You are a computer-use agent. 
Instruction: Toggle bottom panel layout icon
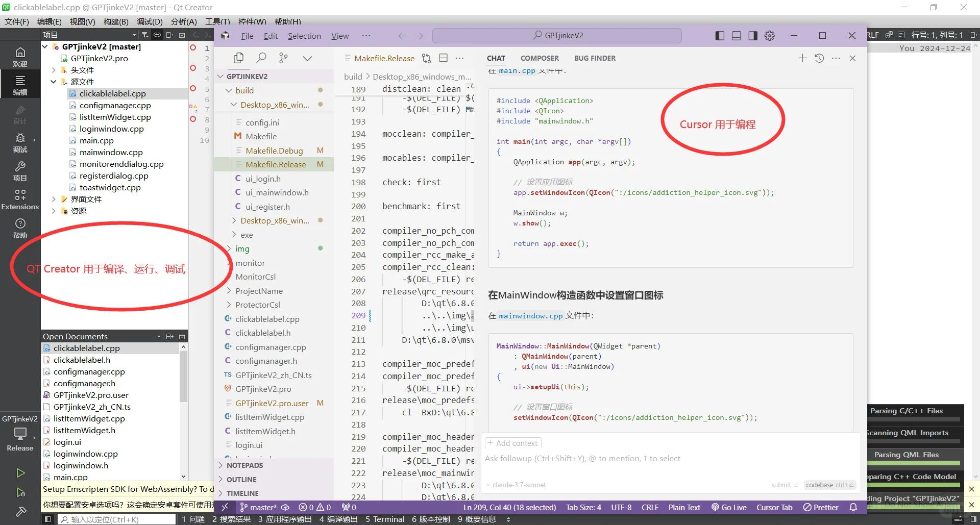[737, 36]
